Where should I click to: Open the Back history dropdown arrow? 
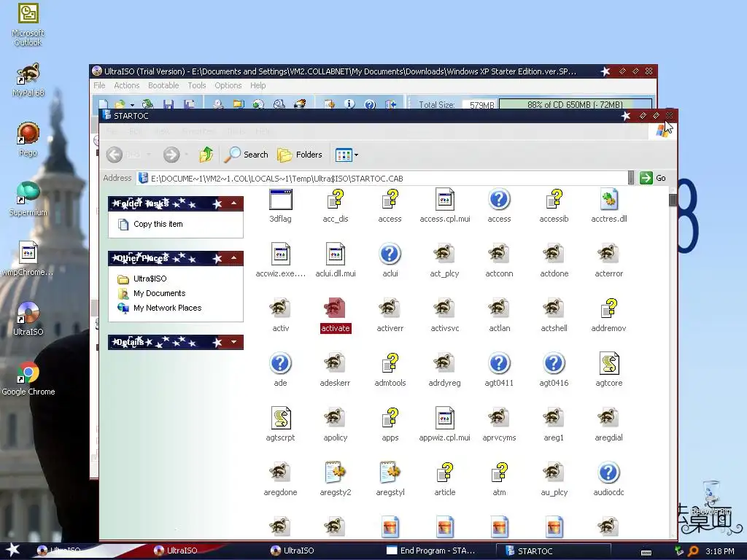[149, 155]
